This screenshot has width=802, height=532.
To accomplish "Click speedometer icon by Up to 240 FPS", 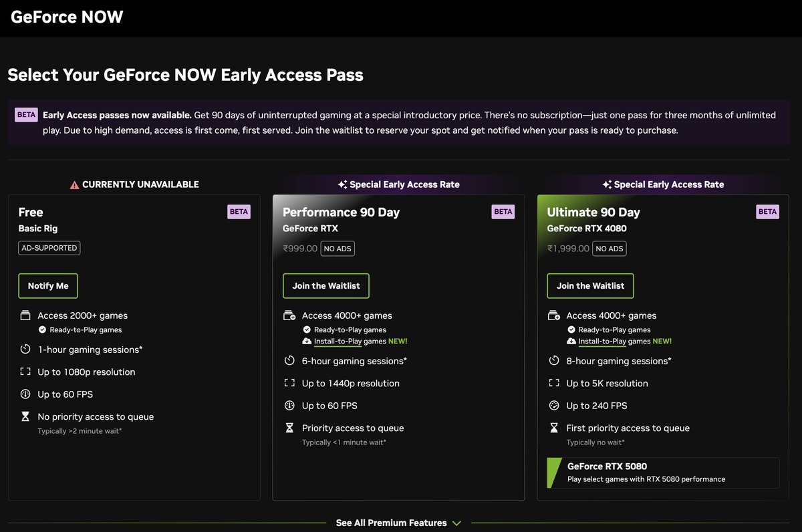I will pyautogui.click(x=554, y=406).
